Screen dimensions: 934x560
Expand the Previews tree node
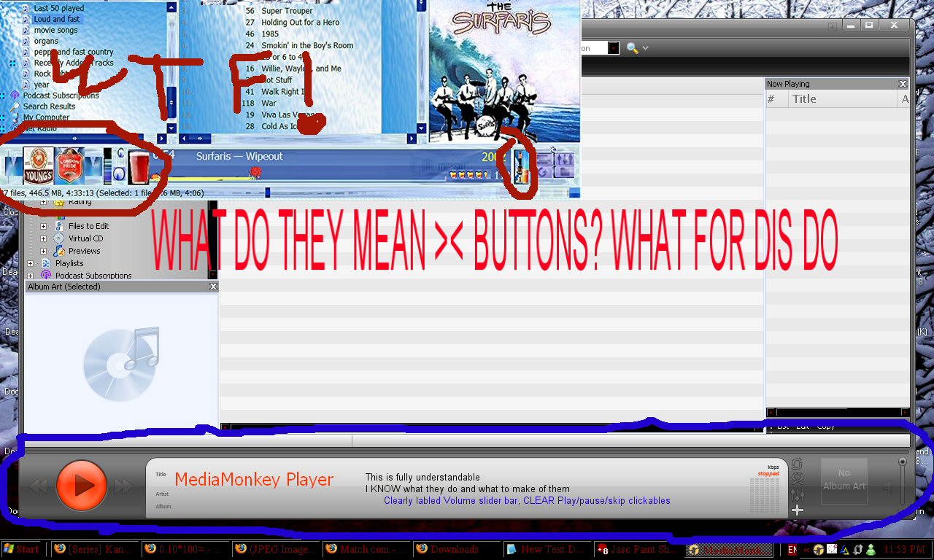point(43,251)
